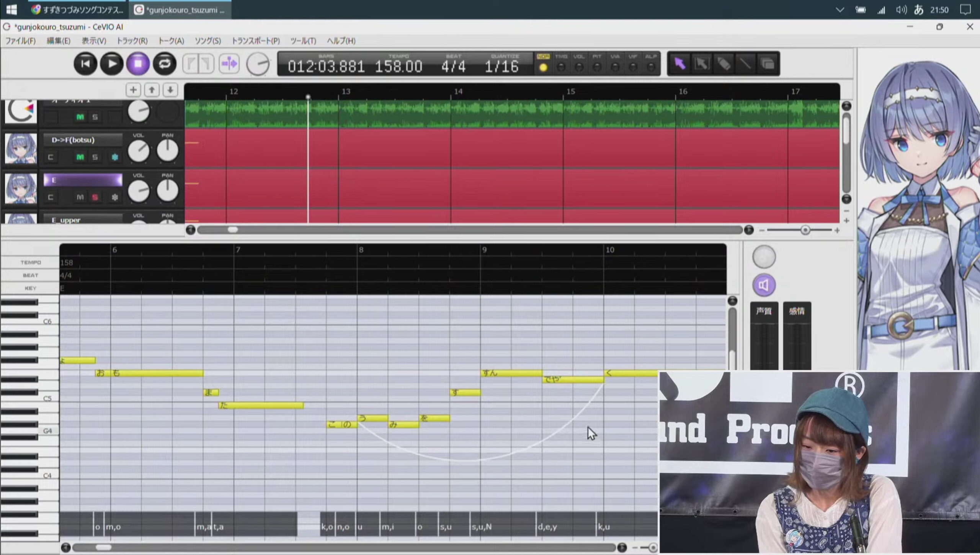The height and width of the screenshot is (555, 980).
Task: Toggle freeze snowflake on D->F(botsu) track
Action: (x=114, y=157)
